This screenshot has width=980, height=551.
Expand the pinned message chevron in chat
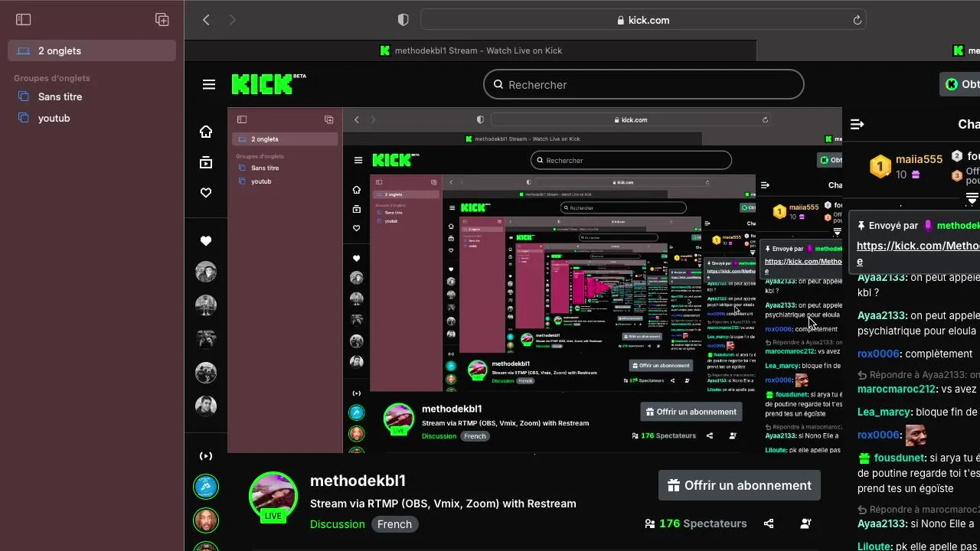(972, 198)
